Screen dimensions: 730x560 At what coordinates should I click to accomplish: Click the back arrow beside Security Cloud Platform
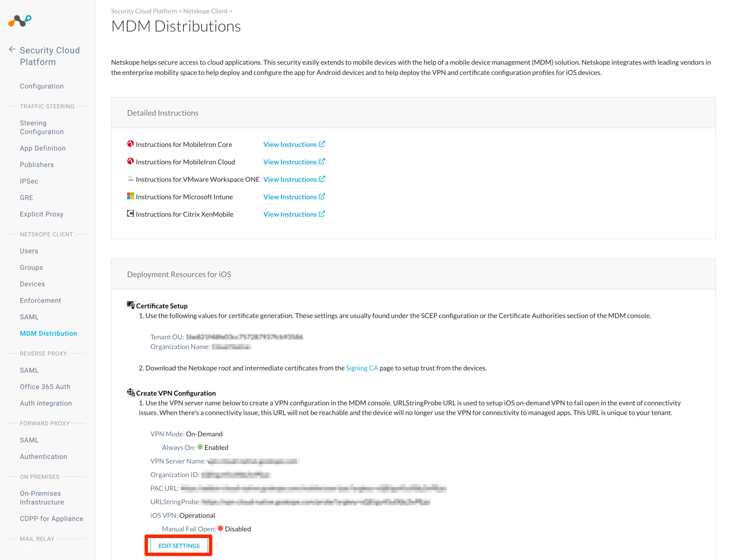pos(11,50)
